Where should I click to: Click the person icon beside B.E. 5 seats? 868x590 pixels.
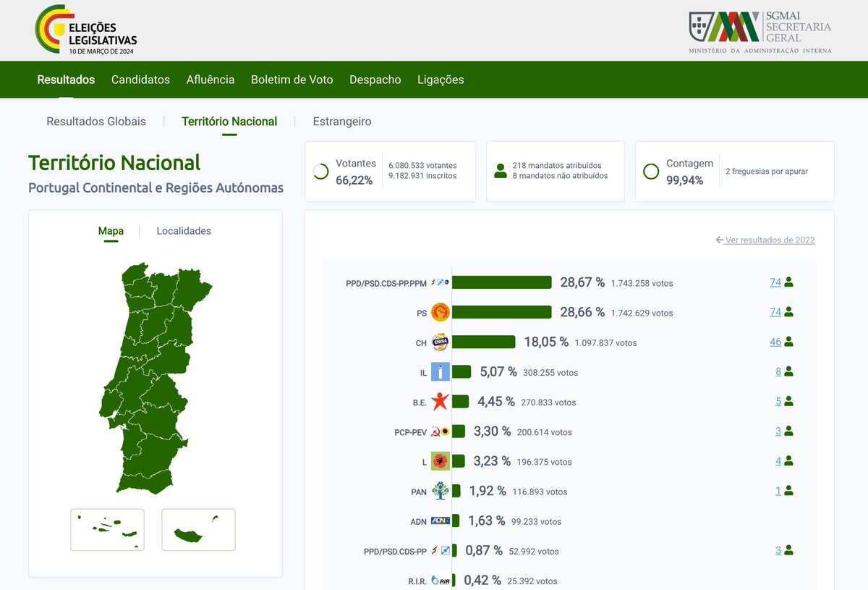(x=789, y=401)
